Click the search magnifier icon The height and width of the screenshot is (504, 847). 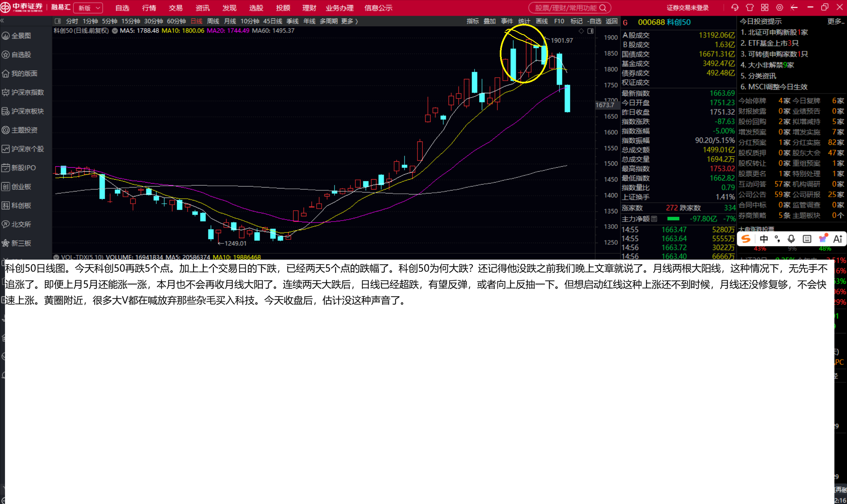603,8
